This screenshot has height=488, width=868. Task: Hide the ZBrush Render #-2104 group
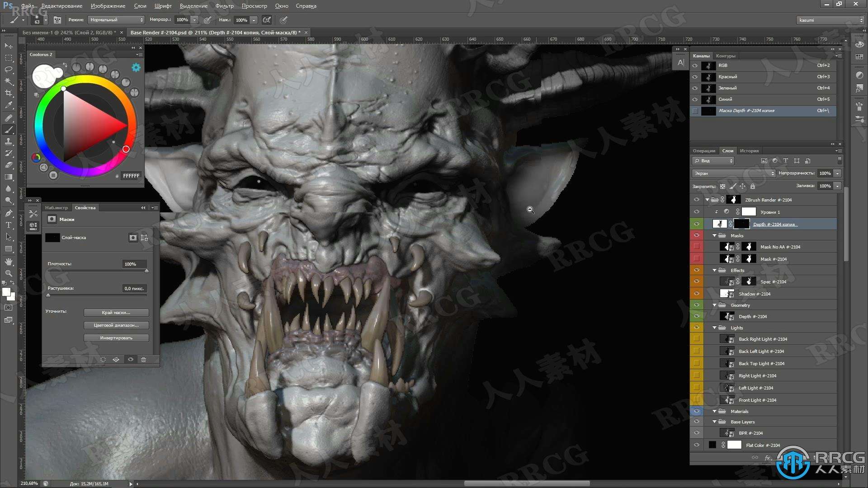tap(697, 200)
